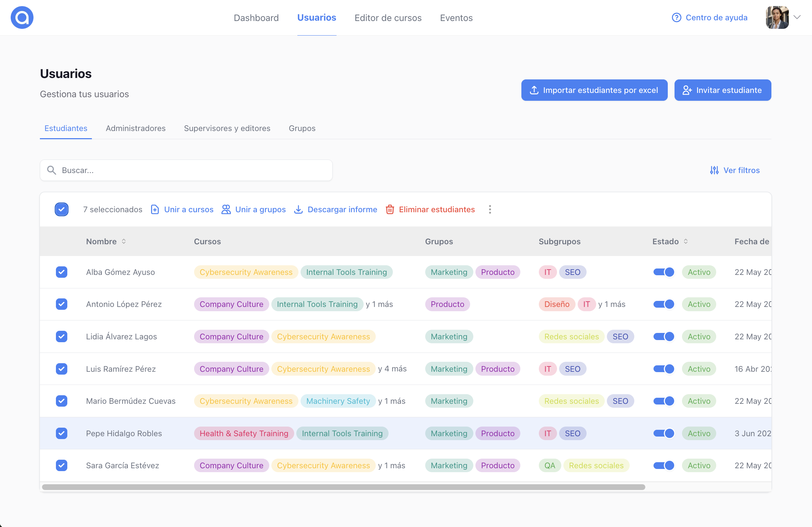
Task: Click the Unir a grupos people icon
Action: 226,209
